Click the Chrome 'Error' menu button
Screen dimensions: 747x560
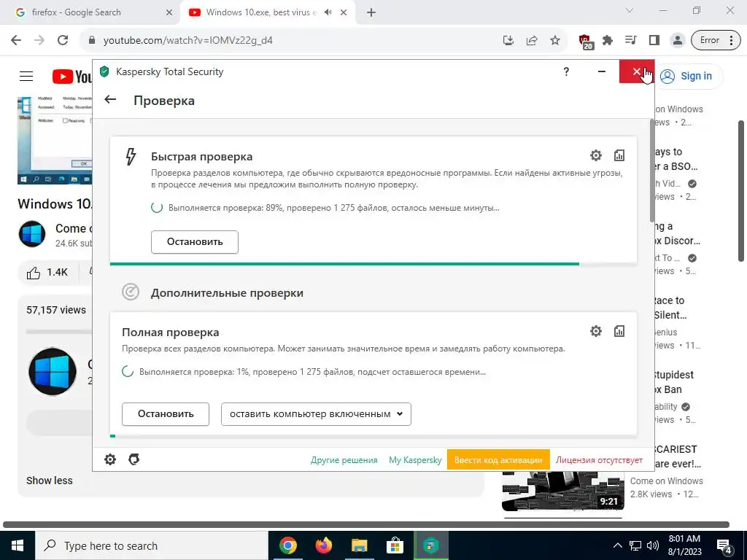pos(716,41)
